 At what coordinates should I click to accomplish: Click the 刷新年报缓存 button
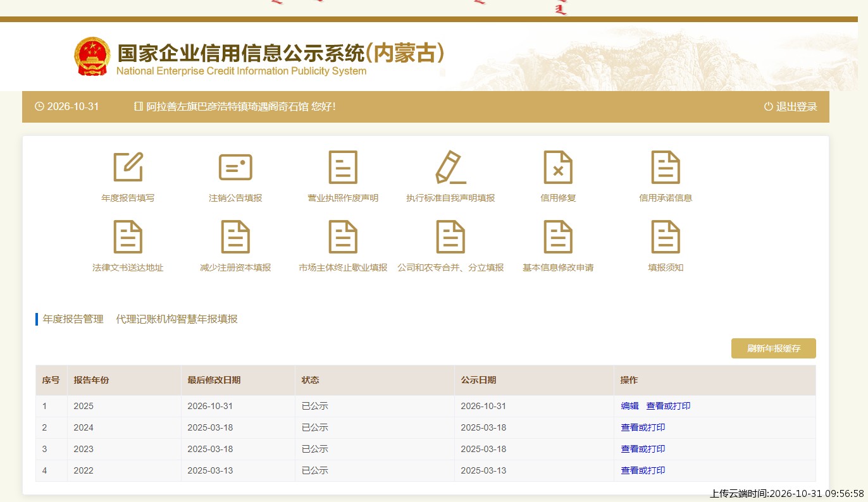click(773, 348)
